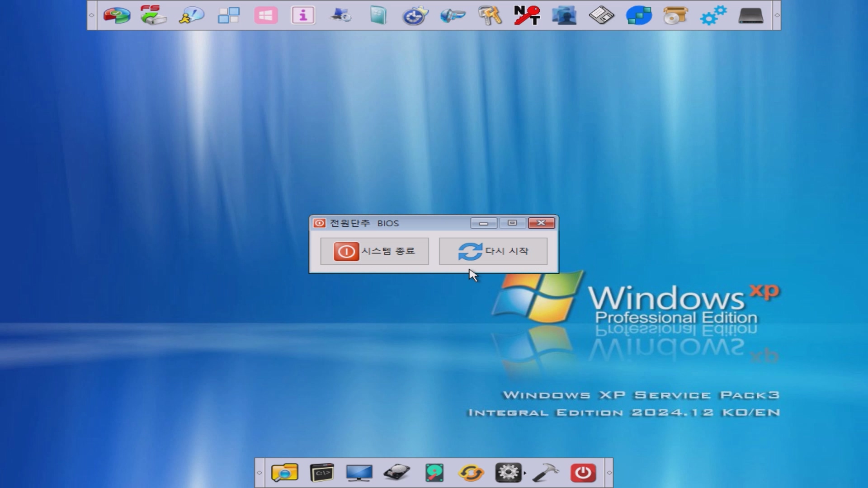Viewport: 868px width, 488px height.
Task: Click the 시스템 종료 shutdown button
Action: 374,251
